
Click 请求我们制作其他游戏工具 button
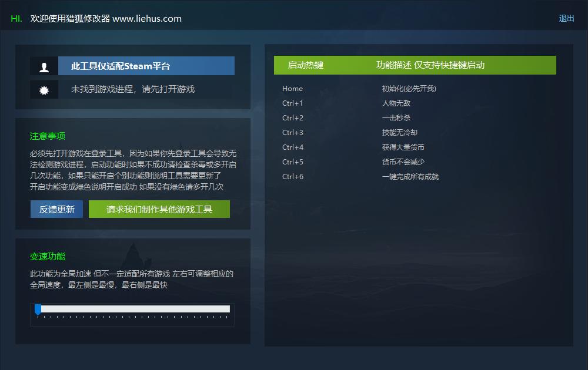pyautogui.click(x=159, y=209)
